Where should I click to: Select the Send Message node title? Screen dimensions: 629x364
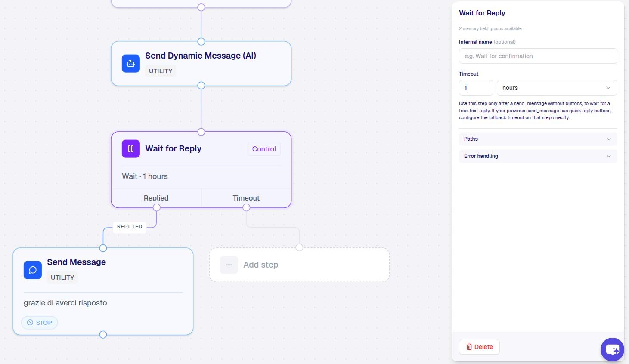76,262
